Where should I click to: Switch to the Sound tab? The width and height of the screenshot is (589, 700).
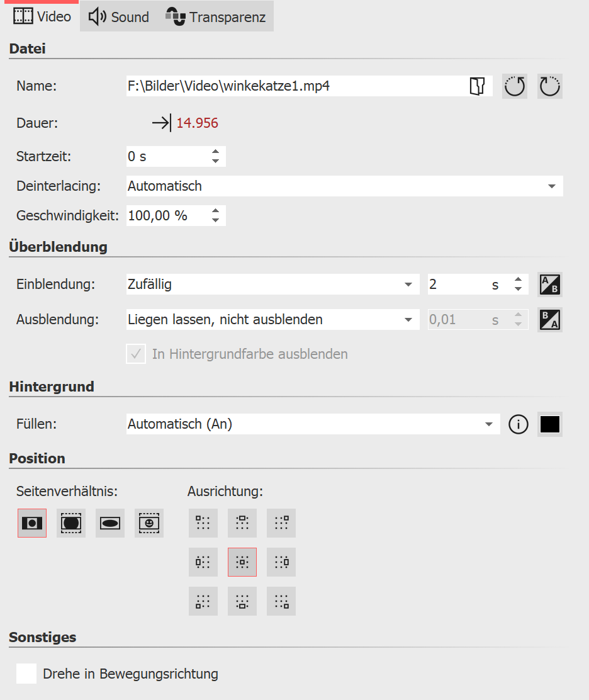pos(120,17)
